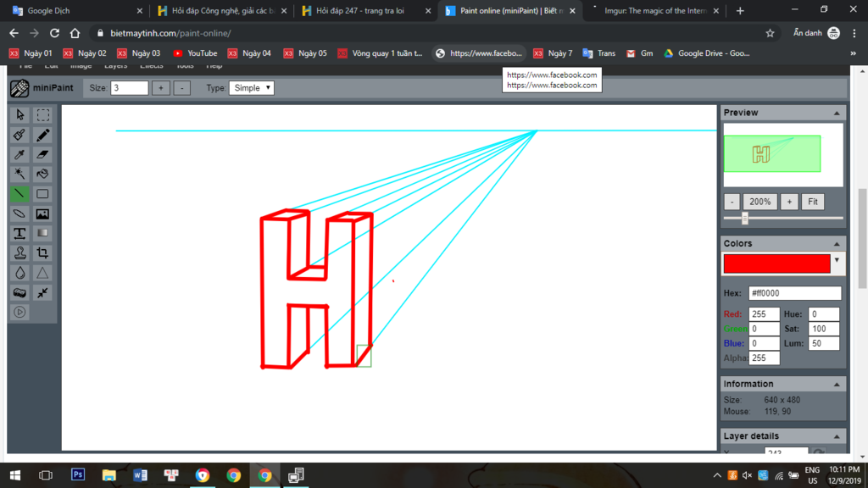
Task: Collapse the Colors panel
Action: click(837, 244)
